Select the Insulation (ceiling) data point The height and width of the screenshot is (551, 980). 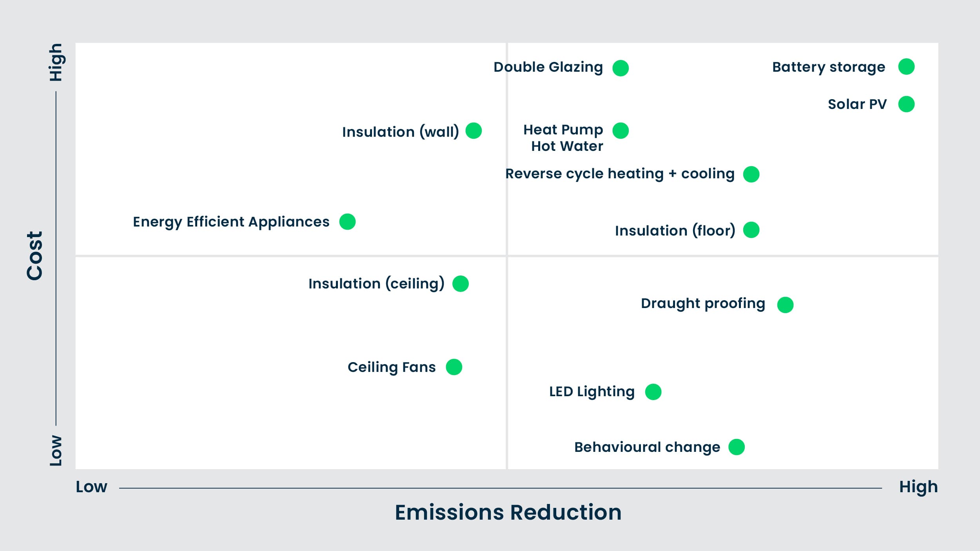(461, 284)
